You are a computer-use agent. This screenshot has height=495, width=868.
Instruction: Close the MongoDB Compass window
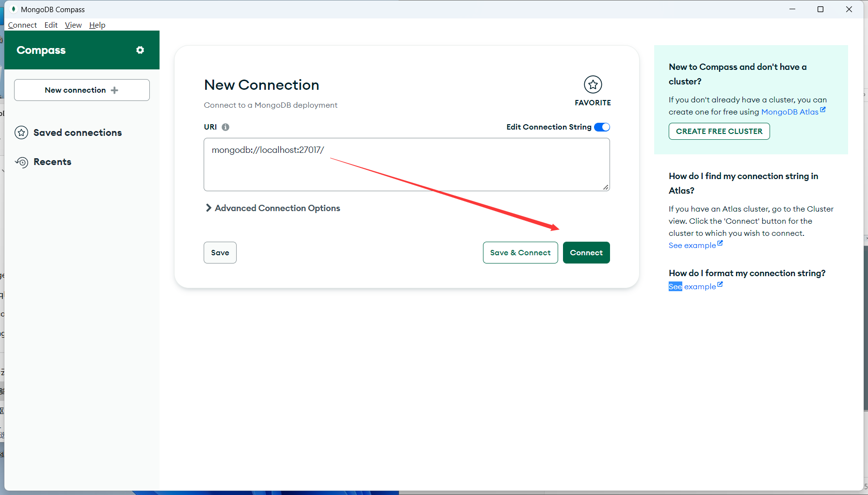(849, 9)
